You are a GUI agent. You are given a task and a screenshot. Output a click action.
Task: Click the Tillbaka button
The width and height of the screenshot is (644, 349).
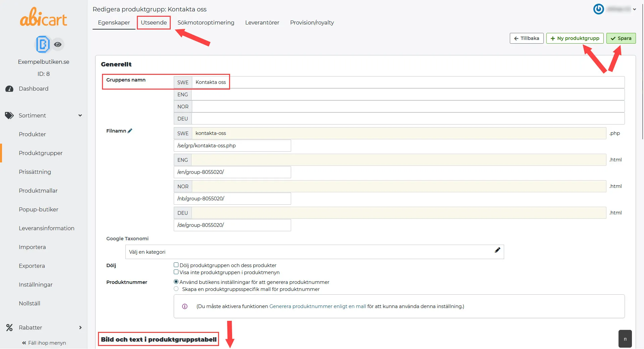pyautogui.click(x=527, y=38)
